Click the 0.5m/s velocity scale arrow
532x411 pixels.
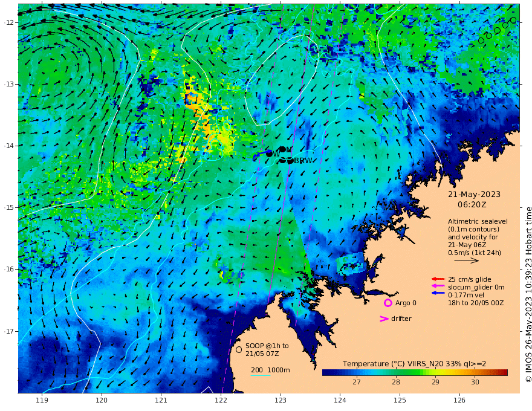[467, 261]
